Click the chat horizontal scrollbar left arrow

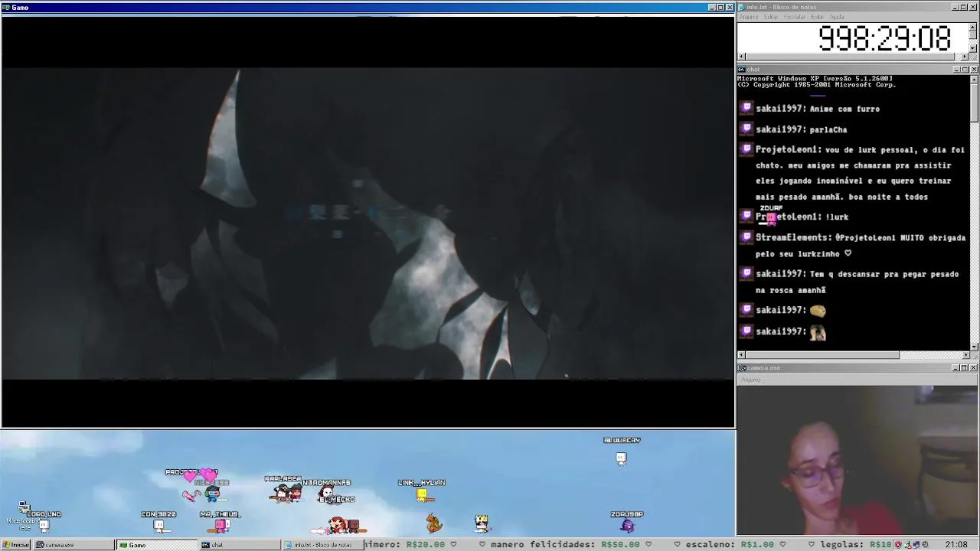[x=741, y=355]
